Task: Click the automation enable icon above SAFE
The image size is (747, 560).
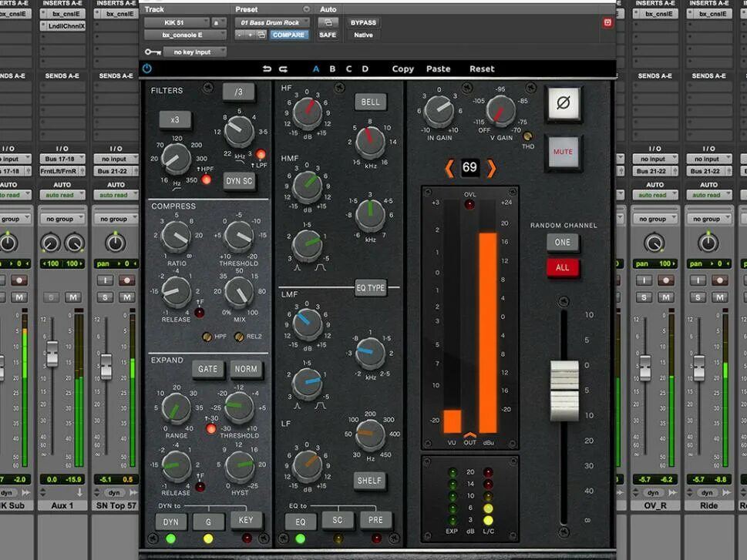Action: pyautogui.click(x=328, y=22)
